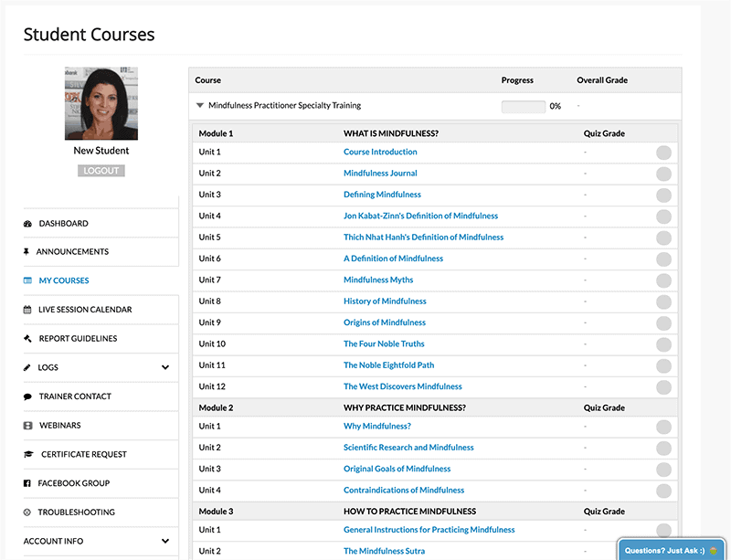Toggle completion circle for Mindfulness Myths
Image resolution: width=731 pixels, height=560 pixels.
[663, 280]
